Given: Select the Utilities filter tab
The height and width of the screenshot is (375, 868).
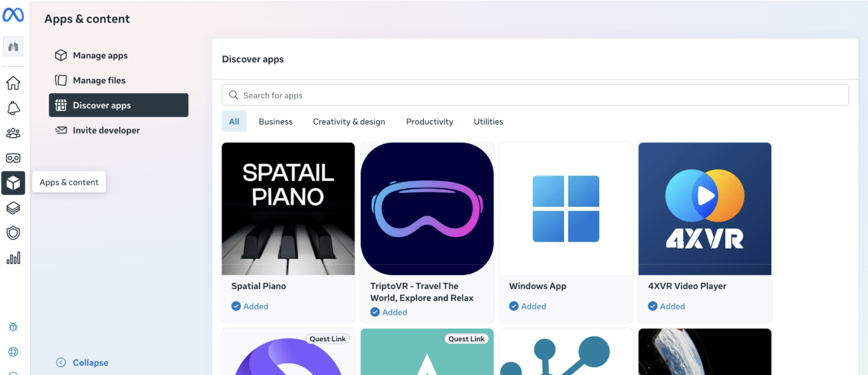Looking at the screenshot, I should pyautogui.click(x=488, y=121).
